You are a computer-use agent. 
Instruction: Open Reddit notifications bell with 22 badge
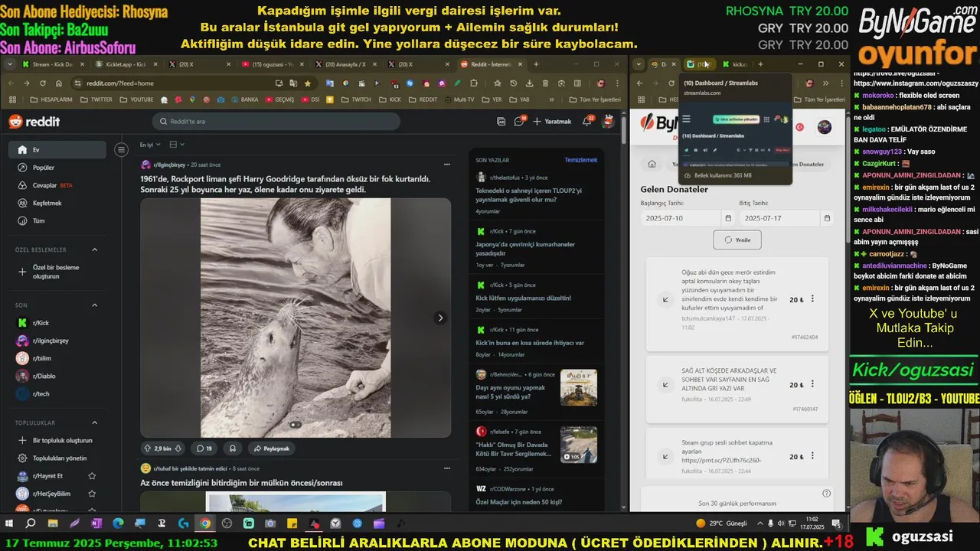click(x=588, y=121)
